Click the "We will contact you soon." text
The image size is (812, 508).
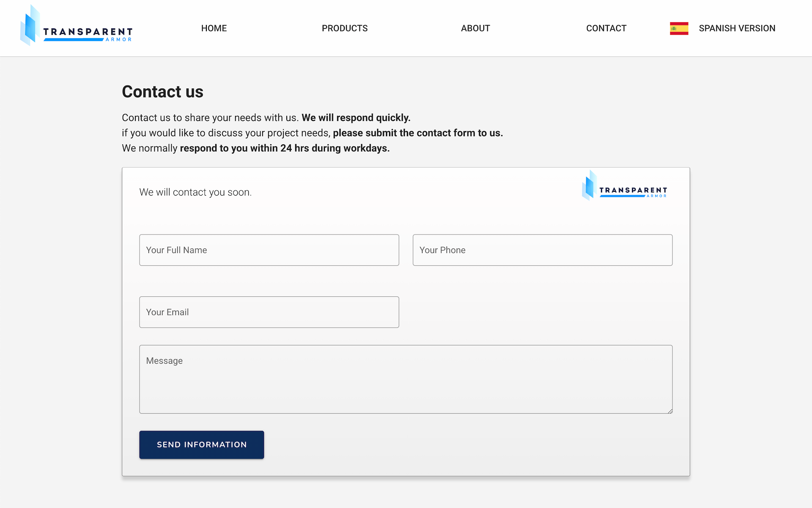[195, 192]
